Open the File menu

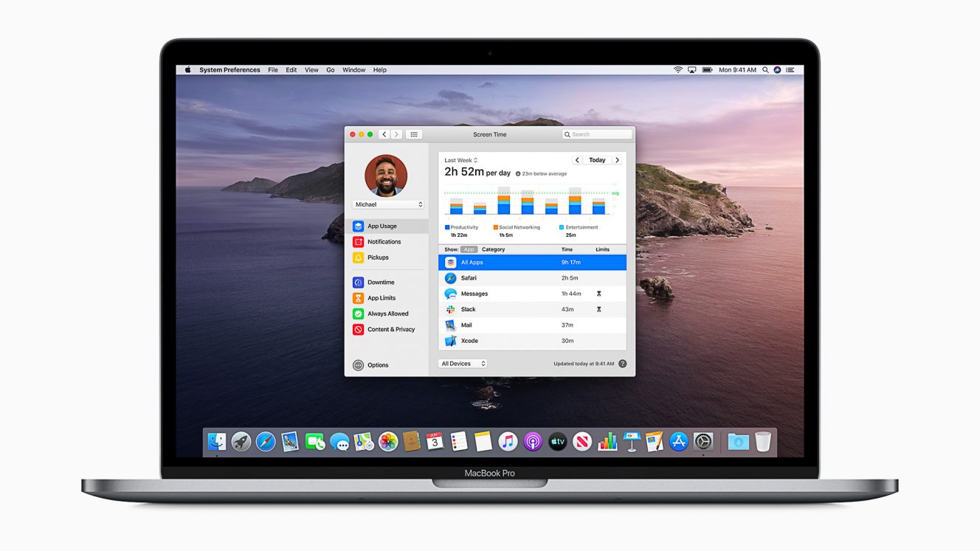[273, 70]
